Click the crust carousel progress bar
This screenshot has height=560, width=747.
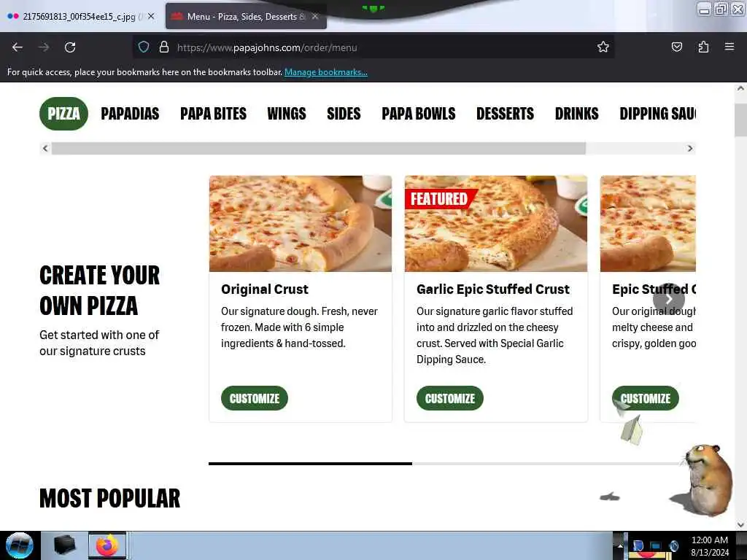pyautogui.click(x=446, y=463)
